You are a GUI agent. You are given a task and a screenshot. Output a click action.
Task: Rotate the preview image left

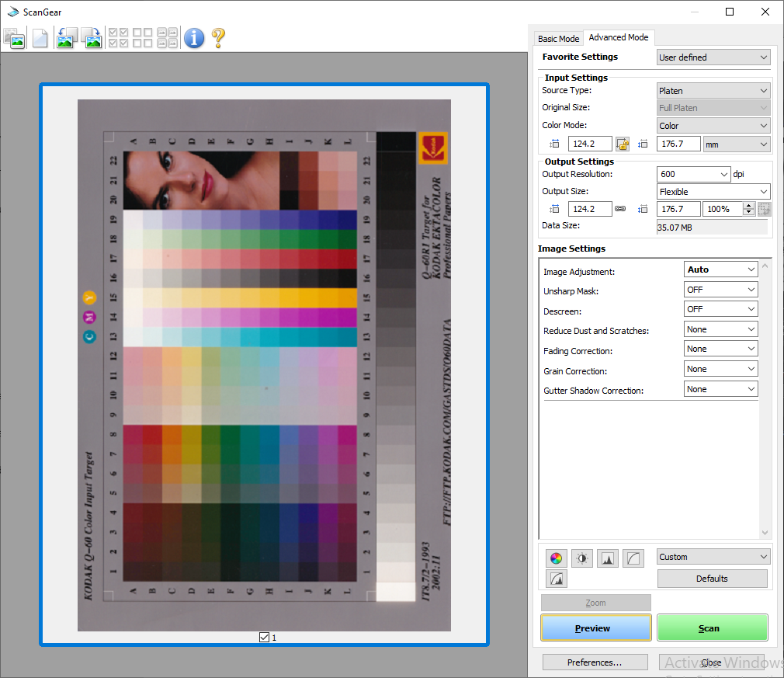pos(67,38)
